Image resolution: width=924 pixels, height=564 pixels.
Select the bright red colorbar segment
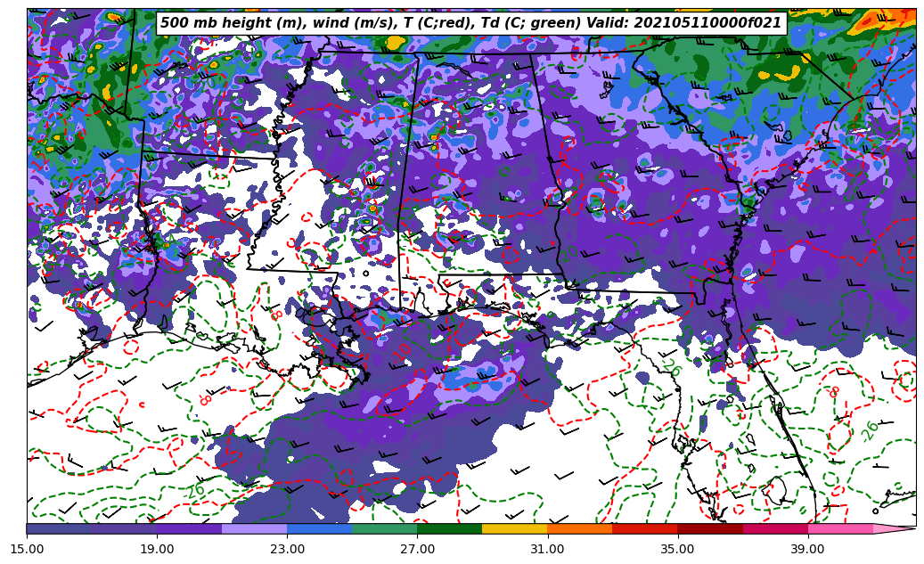click(644, 528)
